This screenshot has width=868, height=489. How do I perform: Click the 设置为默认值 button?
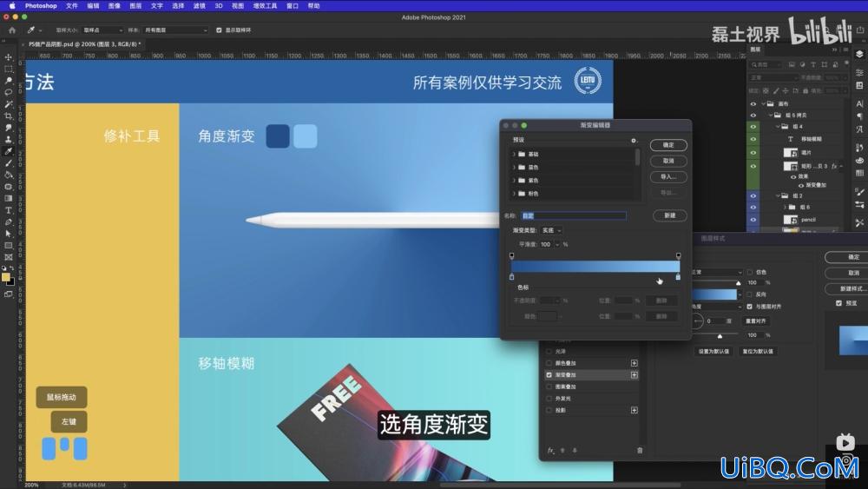click(713, 352)
